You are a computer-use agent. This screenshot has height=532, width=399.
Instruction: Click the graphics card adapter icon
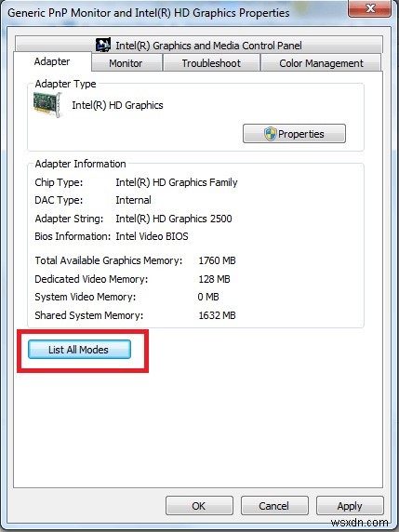click(x=47, y=105)
